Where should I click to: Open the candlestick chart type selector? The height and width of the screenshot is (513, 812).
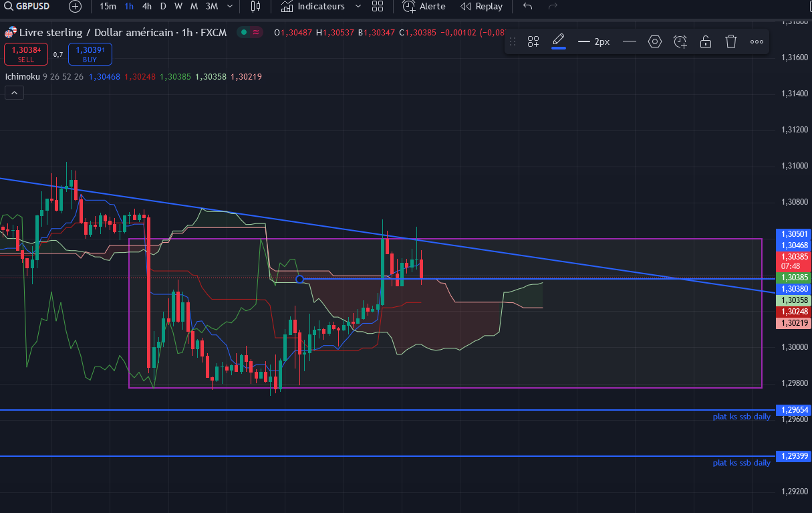pos(255,6)
